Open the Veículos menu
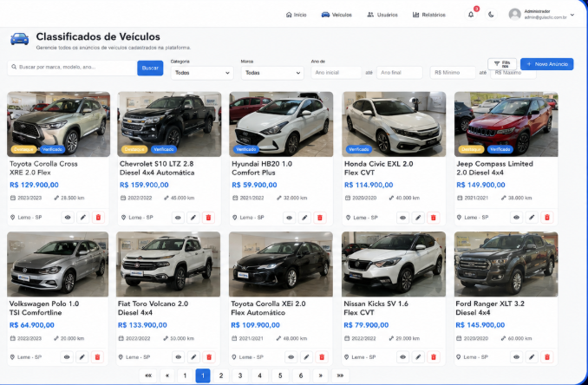 click(x=336, y=15)
